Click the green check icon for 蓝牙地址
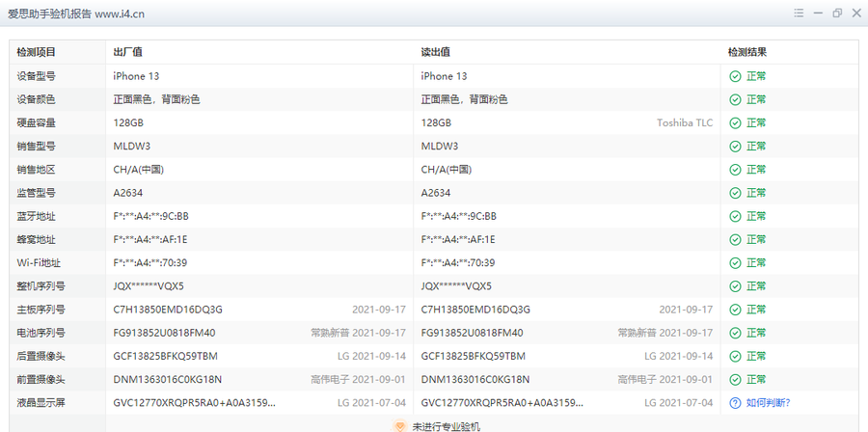This screenshot has height=432, width=868. (x=735, y=216)
